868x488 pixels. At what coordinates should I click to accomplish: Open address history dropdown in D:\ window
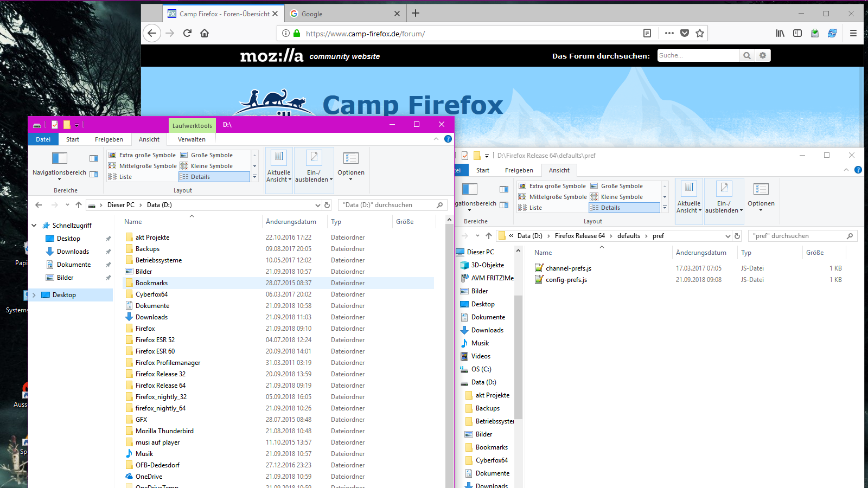[318, 205]
